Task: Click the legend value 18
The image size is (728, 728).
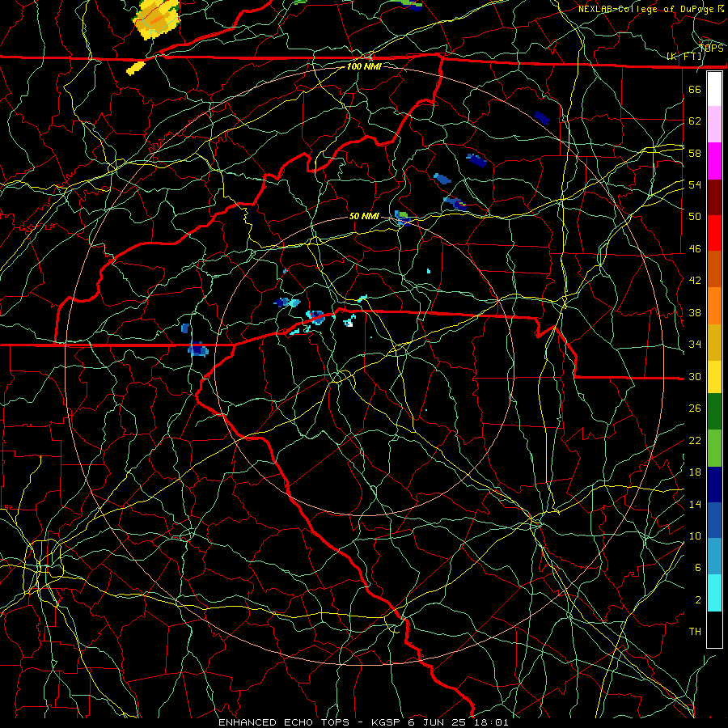Action: tap(695, 472)
